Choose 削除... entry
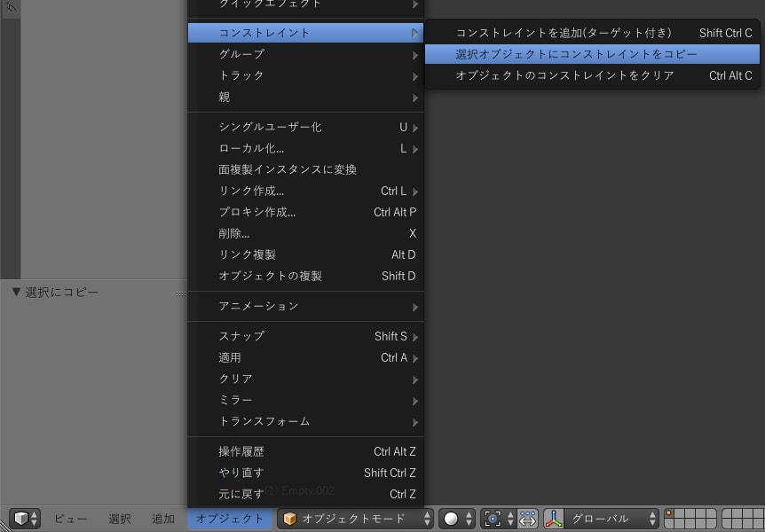765x532 pixels. point(306,233)
